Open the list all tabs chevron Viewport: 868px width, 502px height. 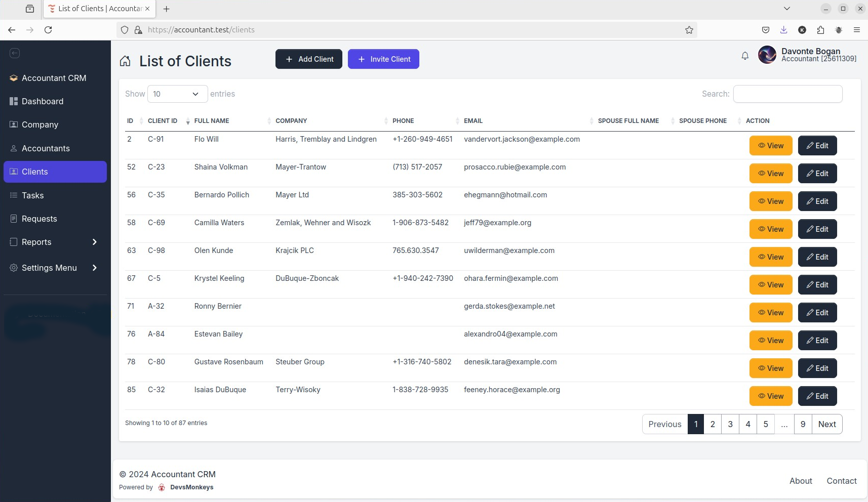[786, 9]
